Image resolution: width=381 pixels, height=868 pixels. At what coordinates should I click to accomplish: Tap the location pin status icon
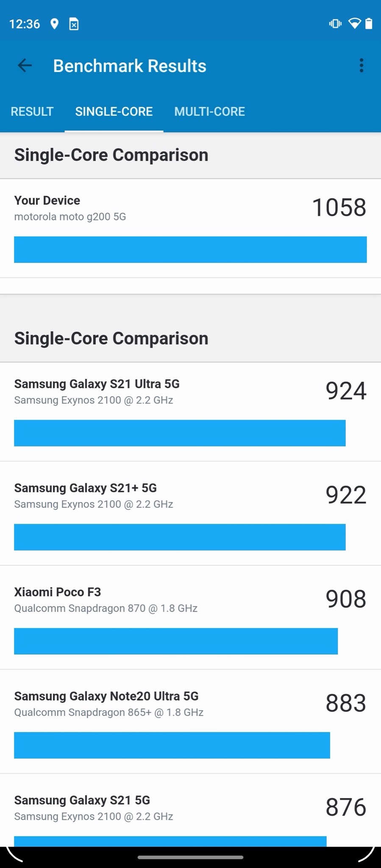[54, 24]
